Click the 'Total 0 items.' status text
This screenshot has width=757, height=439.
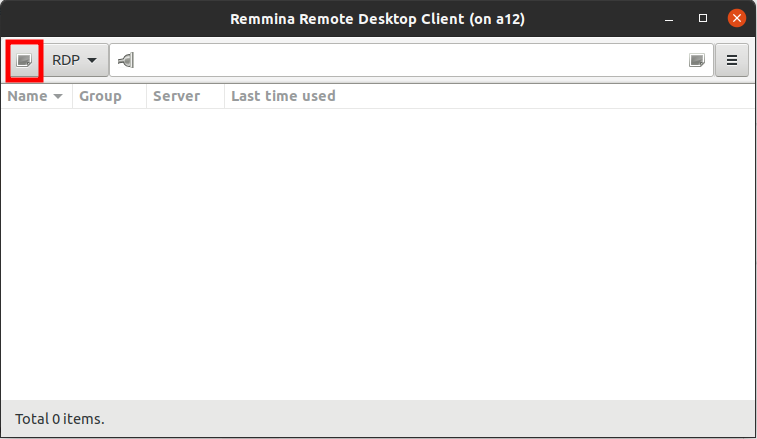click(60, 419)
